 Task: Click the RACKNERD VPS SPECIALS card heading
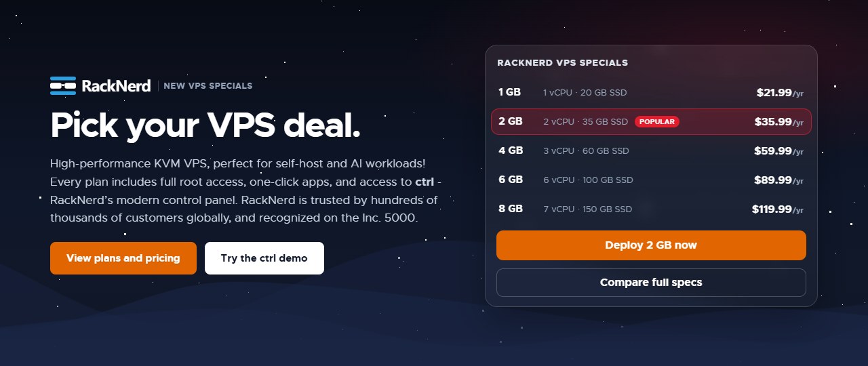click(562, 63)
